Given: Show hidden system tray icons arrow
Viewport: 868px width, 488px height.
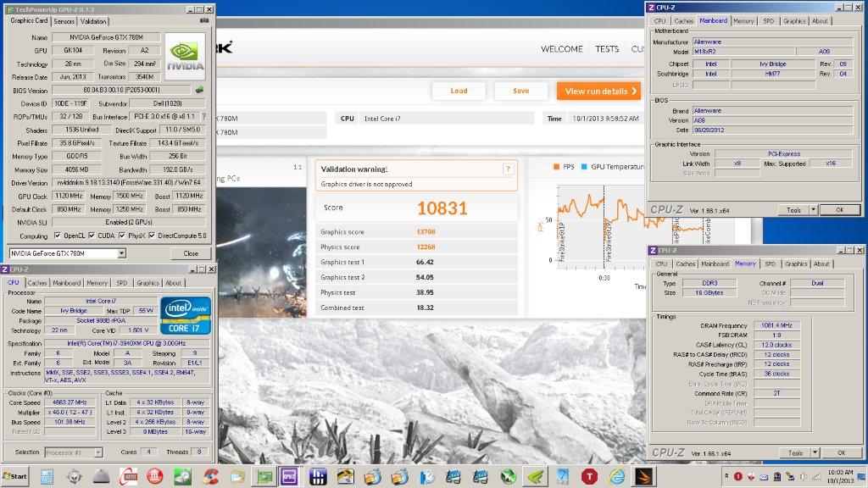Looking at the screenshot, I should coord(726,476).
